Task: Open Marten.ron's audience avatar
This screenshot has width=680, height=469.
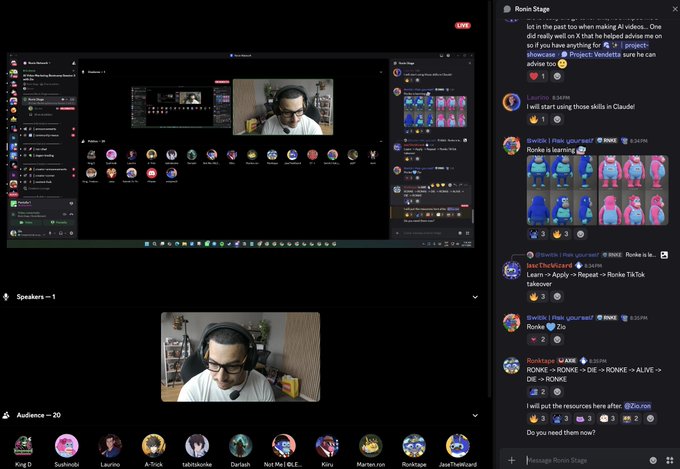Action: pyautogui.click(x=370, y=446)
